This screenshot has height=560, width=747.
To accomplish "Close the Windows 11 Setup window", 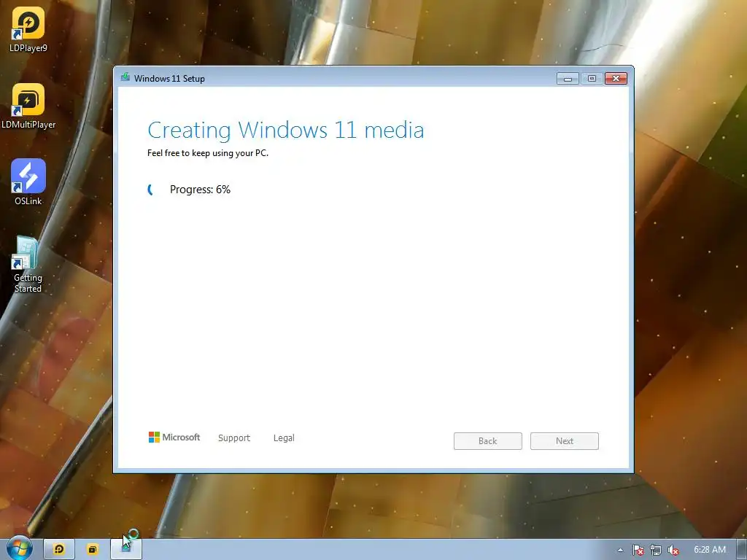I will [616, 79].
